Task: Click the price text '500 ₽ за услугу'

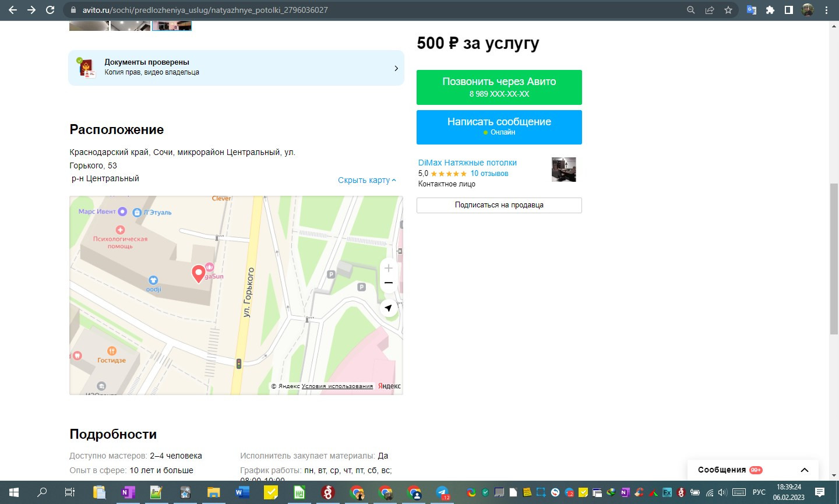Action: (x=478, y=43)
